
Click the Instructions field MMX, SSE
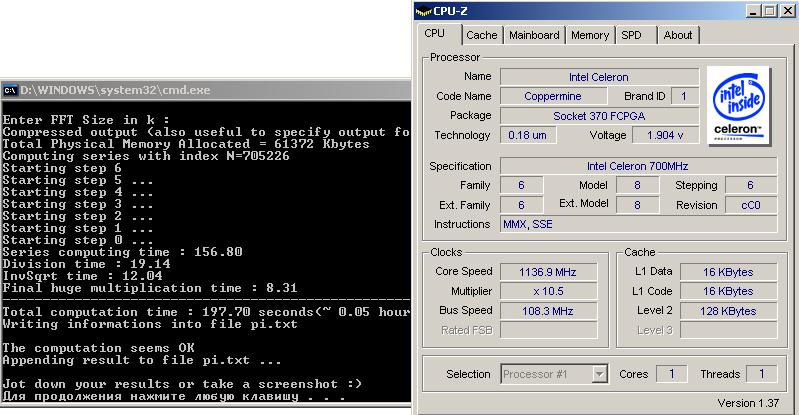[638, 224]
